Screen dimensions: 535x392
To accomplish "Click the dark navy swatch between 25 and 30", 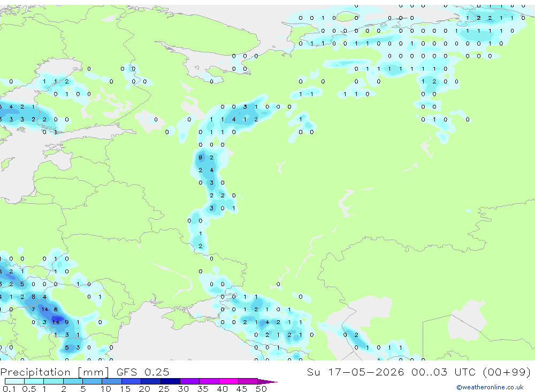I will [x=170, y=381].
